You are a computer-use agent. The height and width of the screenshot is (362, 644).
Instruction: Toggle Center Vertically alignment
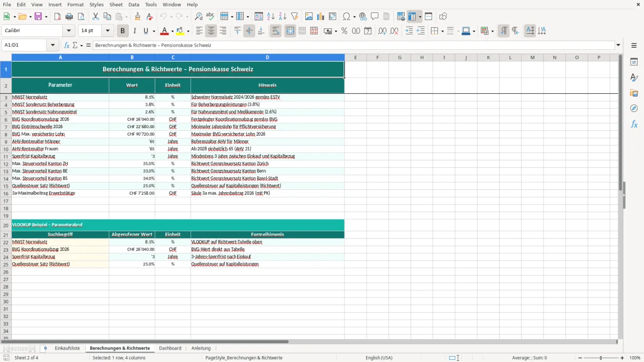(x=249, y=31)
